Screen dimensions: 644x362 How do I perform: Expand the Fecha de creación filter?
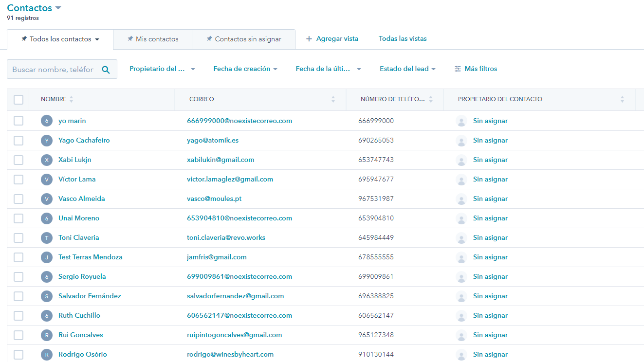click(245, 69)
